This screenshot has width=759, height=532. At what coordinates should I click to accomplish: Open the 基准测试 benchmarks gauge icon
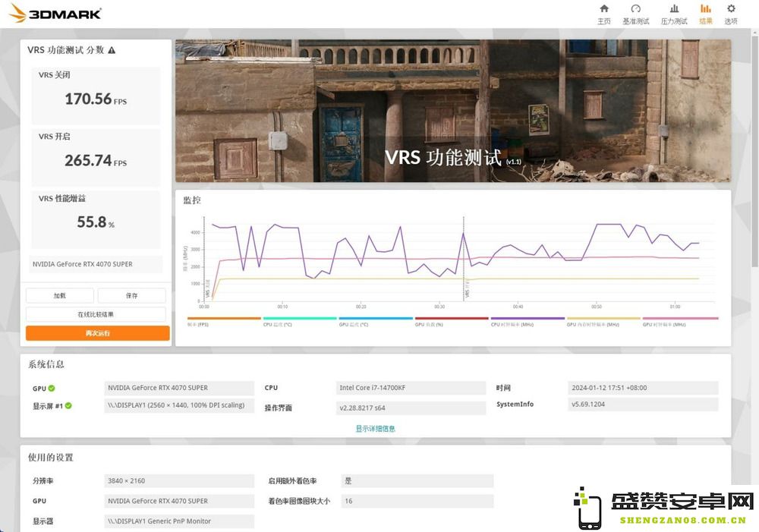tap(635, 14)
